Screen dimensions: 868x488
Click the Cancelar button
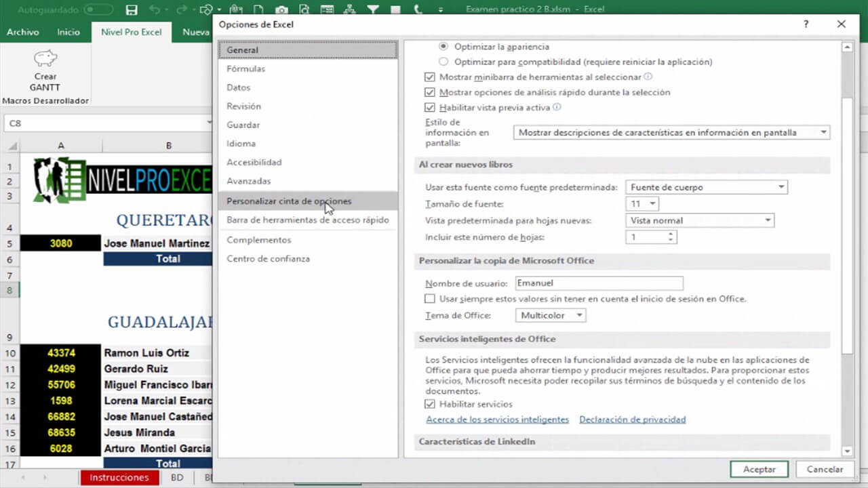coord(825,469)
